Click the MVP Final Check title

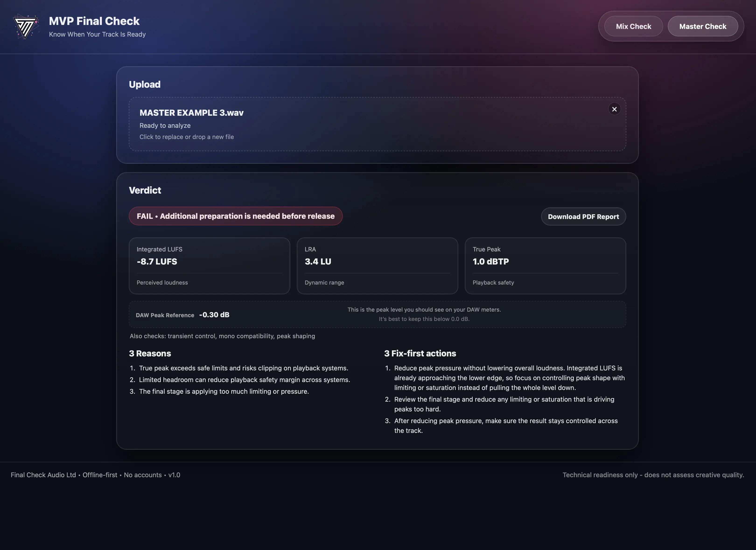tap(94, 21)
